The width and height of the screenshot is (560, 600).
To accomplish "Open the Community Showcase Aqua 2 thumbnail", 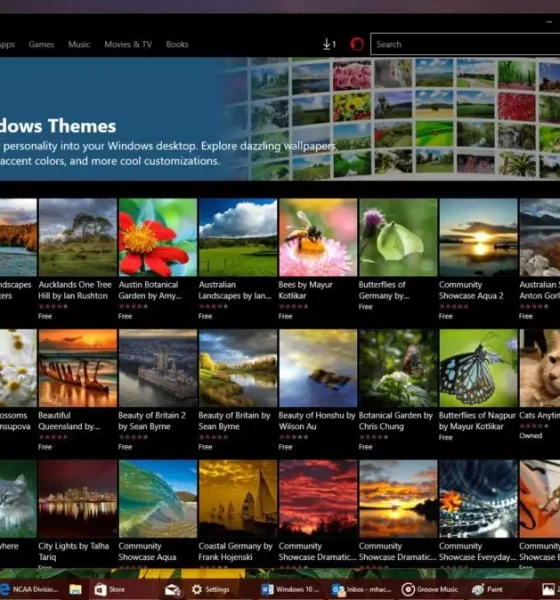I will coord(478,237).
